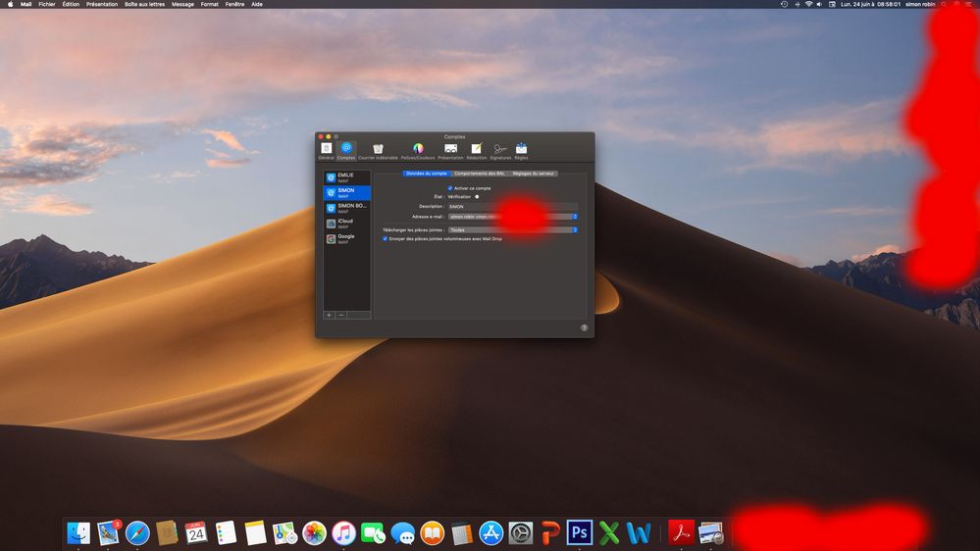Viewport: 980px width, 551px height.
Task: Open the Courrier indésirable preferences
Action: pos(378,150)
